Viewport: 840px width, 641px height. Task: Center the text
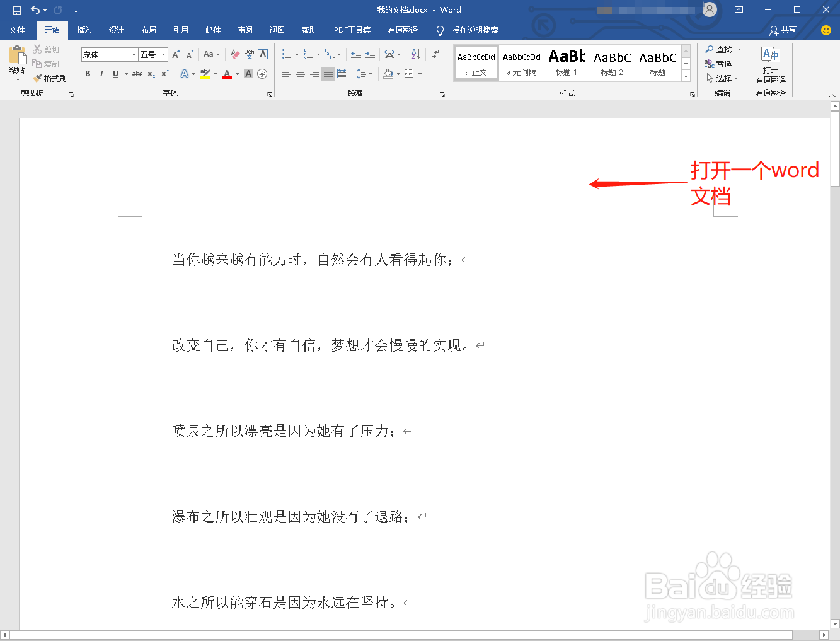click(x=301, y=74)
